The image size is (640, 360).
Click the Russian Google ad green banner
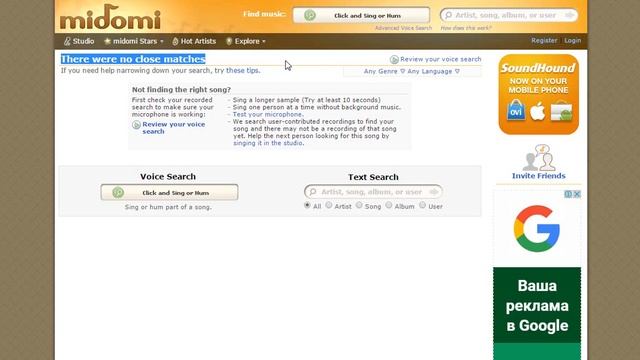[537, 313]
